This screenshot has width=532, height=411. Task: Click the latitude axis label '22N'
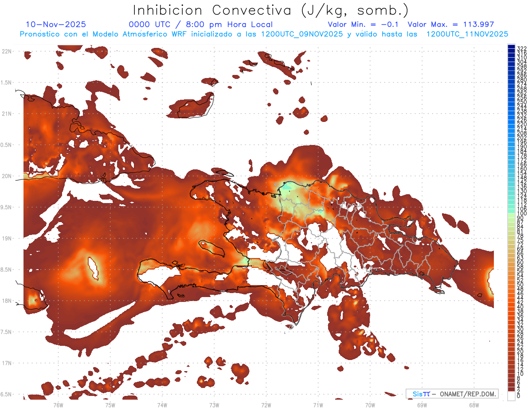pyautogui.click(x=7, y=51)
